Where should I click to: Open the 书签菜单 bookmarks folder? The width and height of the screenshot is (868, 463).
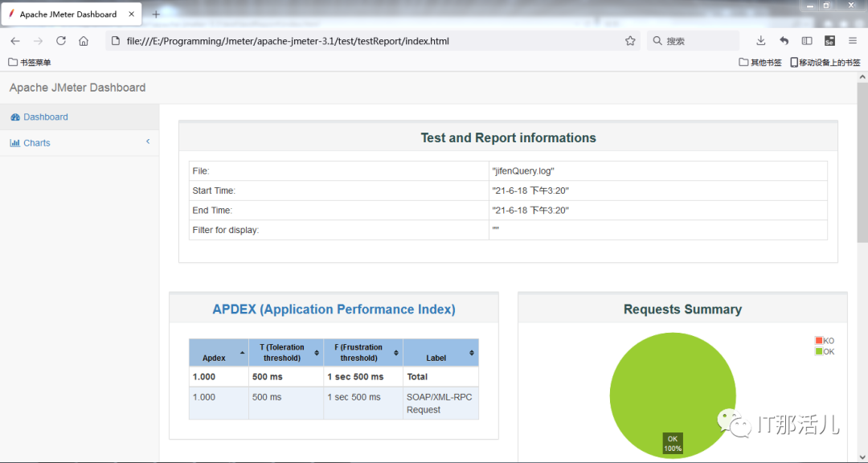pyautogui.click(x=30, y=63)
